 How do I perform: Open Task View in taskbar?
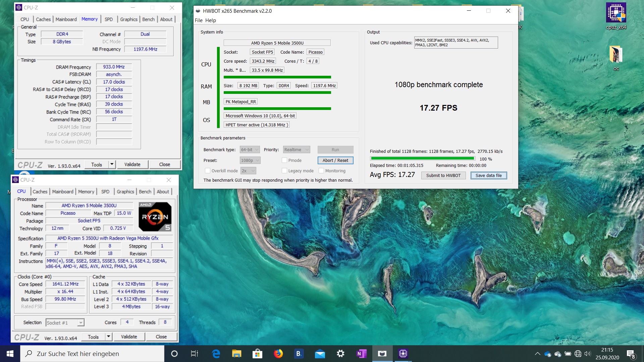point(195,354)
